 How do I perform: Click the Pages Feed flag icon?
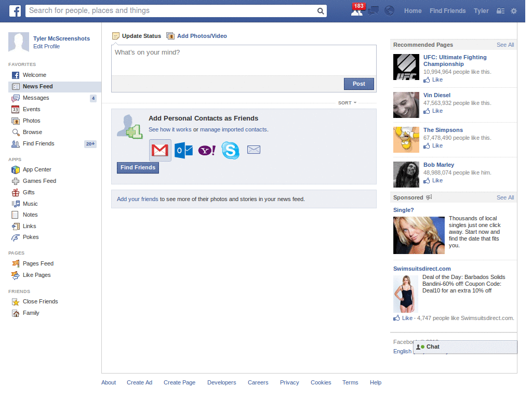16,263
